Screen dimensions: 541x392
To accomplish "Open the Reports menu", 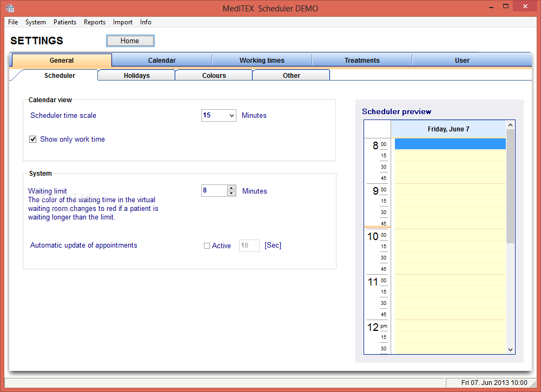I will pyautogui.click(x=95, y=22).
